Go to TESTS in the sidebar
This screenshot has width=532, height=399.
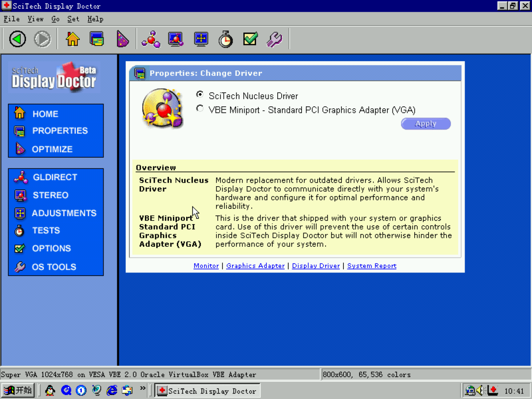[46, 231]
